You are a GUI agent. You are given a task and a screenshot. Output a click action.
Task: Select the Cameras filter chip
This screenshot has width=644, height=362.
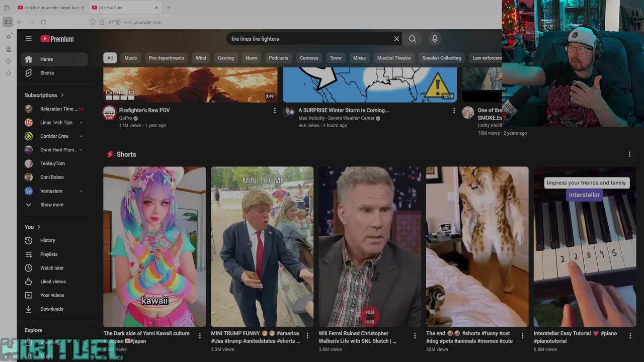pyautogui.click(x=309, y=58)
